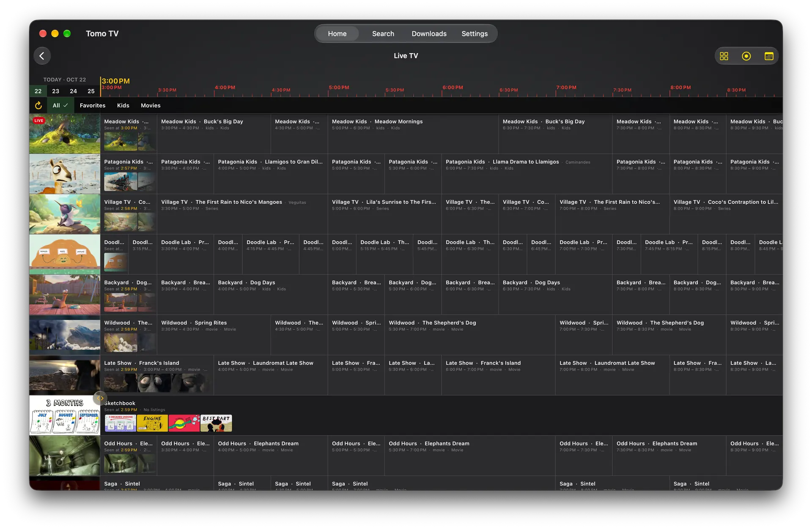Click the 5:00 PM timeline marker

pos(339,87)
